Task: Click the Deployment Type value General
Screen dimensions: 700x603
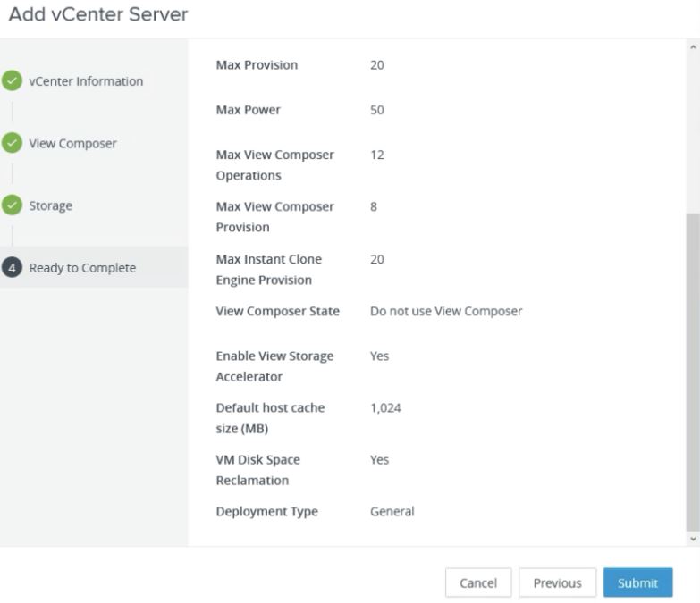Action: tap(392, 512)
